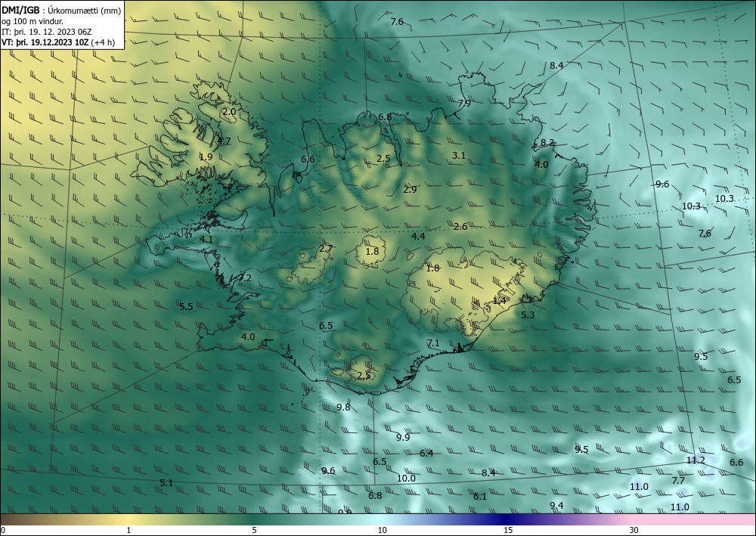Click the '5' label on the color scale
The height and width of the screenshot is (536, 756).
254,531
